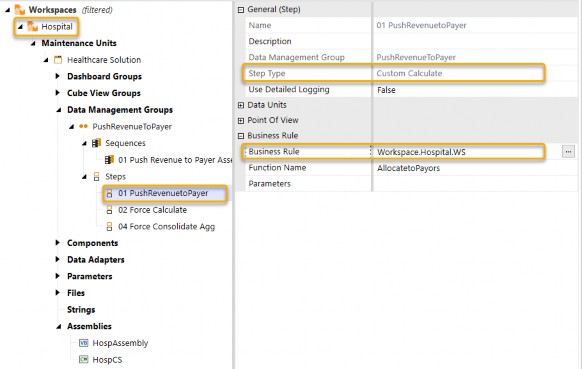
Task: Open the Business Rule ellipsis browse button
Action: pyautogui.click(x=568, y=151)
